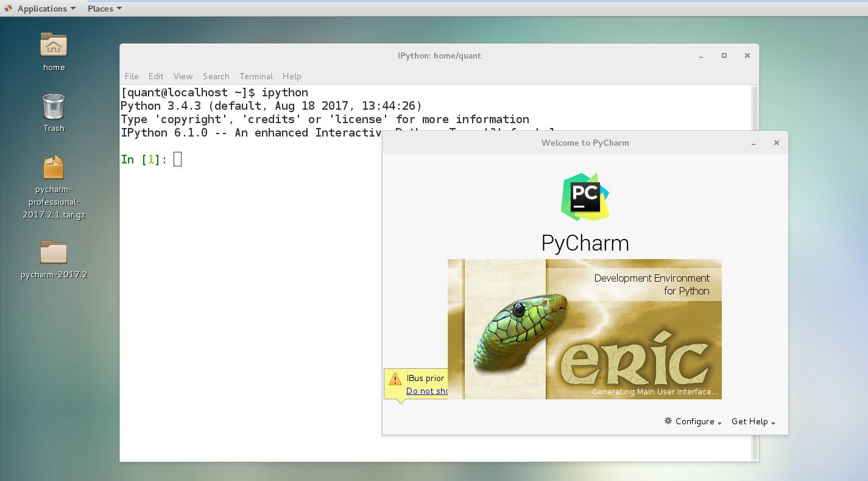Click the '[quant@localhost ~]$ ipython' command line
868x481 pixels.
click(214, 93)
